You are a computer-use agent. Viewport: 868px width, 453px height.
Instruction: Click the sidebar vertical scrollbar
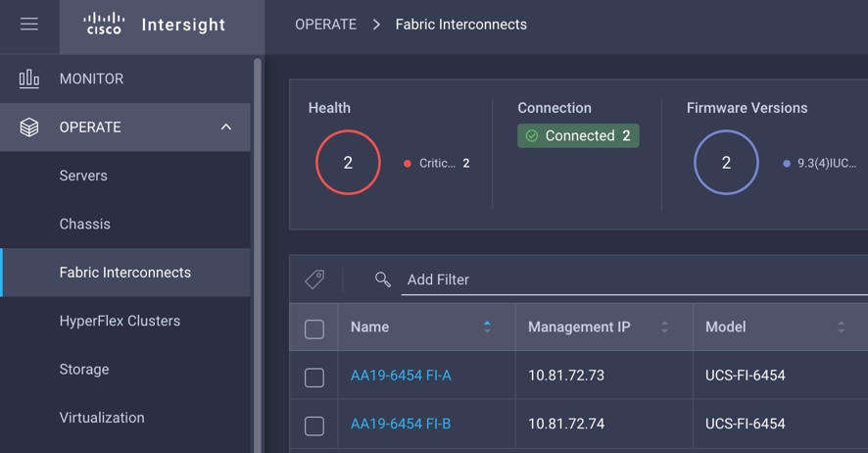tap(257, 255)
